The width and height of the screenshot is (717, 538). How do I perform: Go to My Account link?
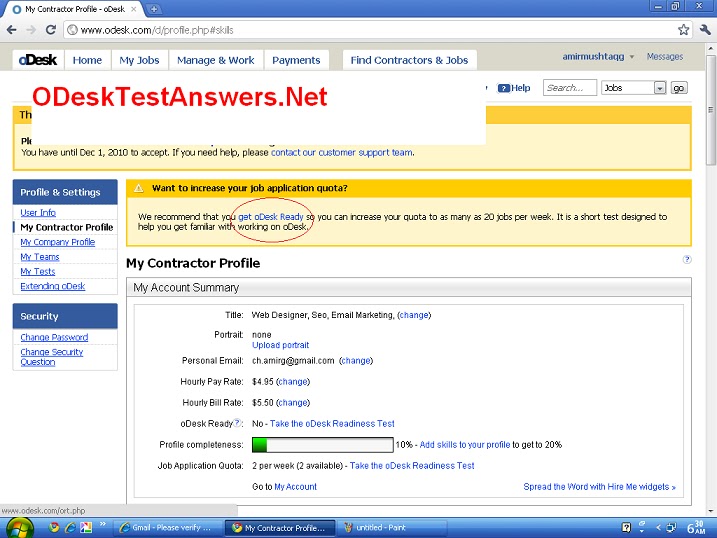coord(295,487)
